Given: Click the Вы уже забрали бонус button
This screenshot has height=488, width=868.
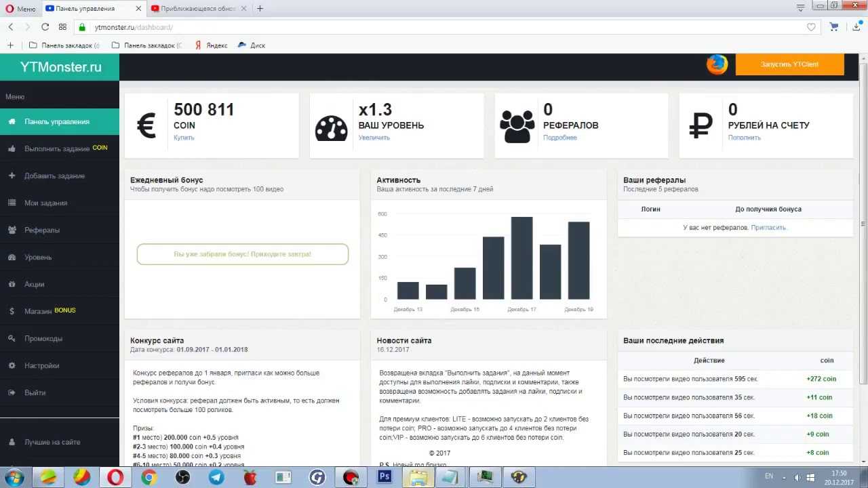Looking at the screenshot, I should 243,254.
